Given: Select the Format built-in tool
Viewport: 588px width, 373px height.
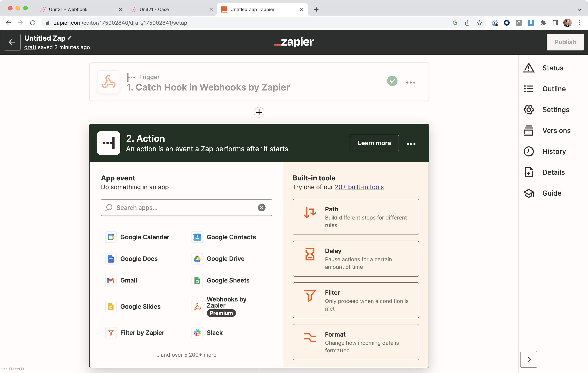Looking at the screenshot, I should (x=355, y=342).
